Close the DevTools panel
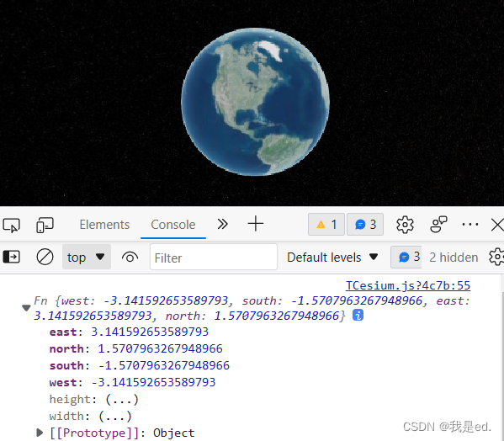The width and height of the screenshot is (504, 441). (x=497, y=225)
